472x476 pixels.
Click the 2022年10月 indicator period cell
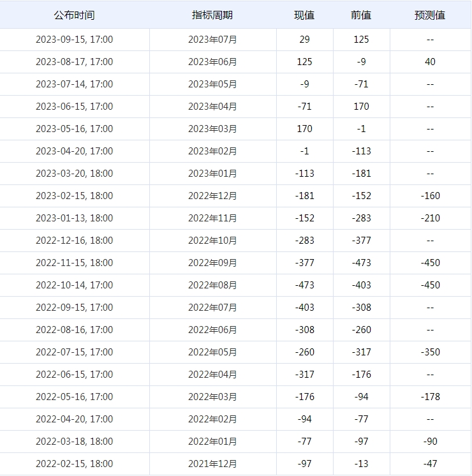click(x=212, y=241)
